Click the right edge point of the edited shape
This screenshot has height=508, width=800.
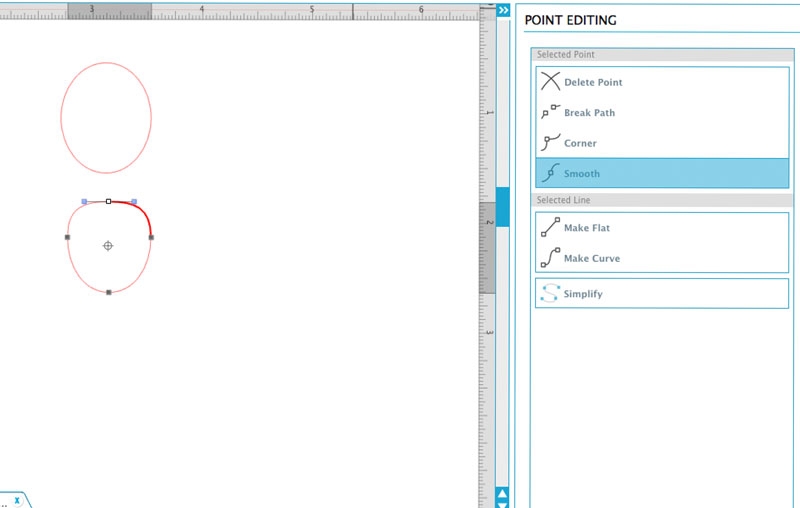(151, 237)
